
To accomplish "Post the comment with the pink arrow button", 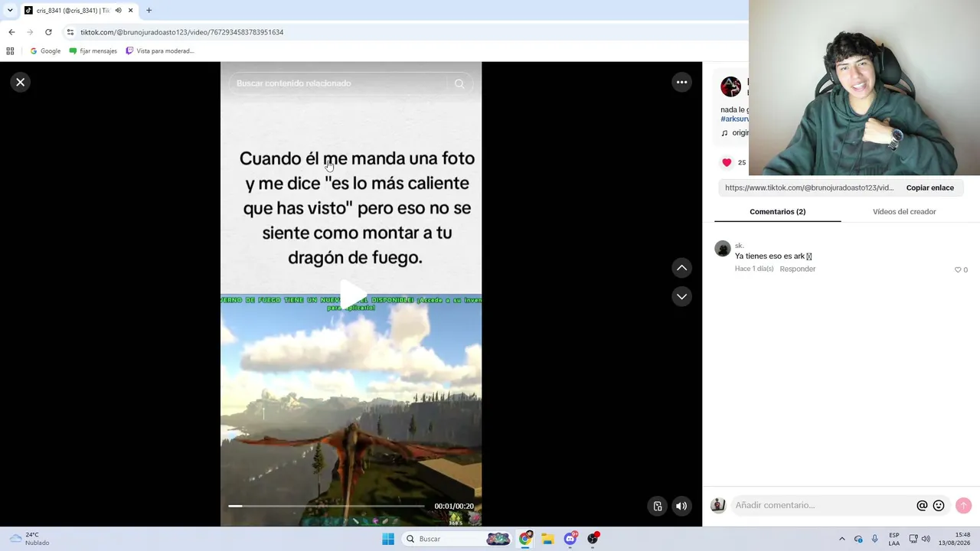I will click(x=963, y=506).
